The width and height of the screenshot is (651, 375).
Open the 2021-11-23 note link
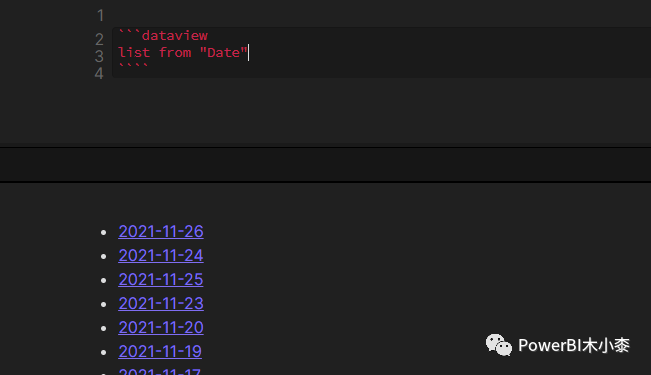coord(161,304)
